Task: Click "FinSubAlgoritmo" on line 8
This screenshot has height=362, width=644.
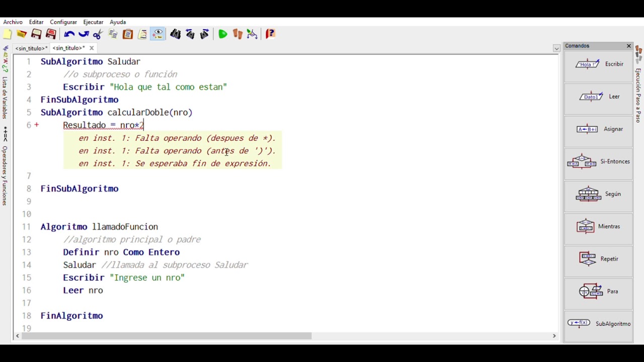Action: click(79, 189)
